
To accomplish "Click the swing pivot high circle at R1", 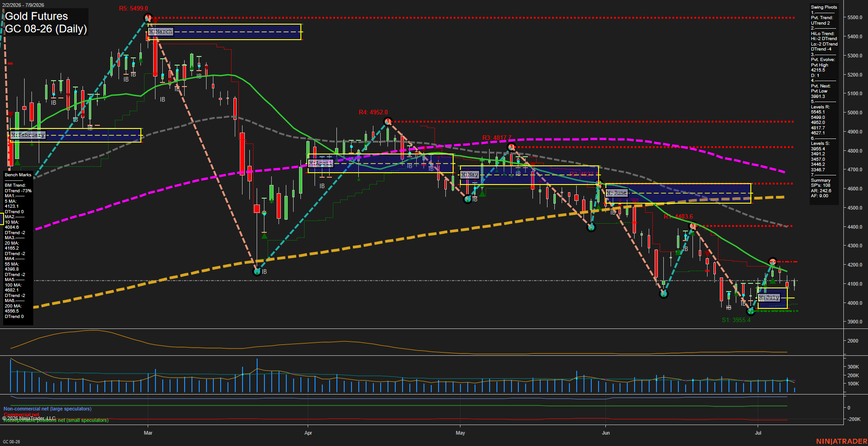I will [692, 226].
